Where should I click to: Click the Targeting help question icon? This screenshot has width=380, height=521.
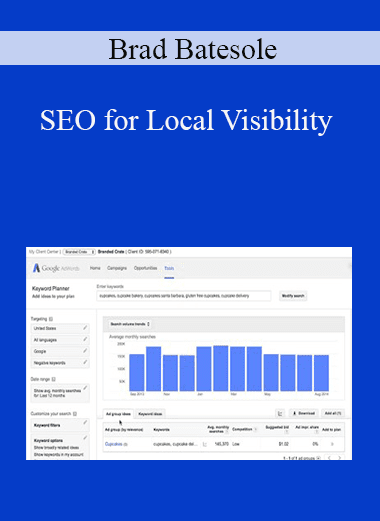point(51,319)
